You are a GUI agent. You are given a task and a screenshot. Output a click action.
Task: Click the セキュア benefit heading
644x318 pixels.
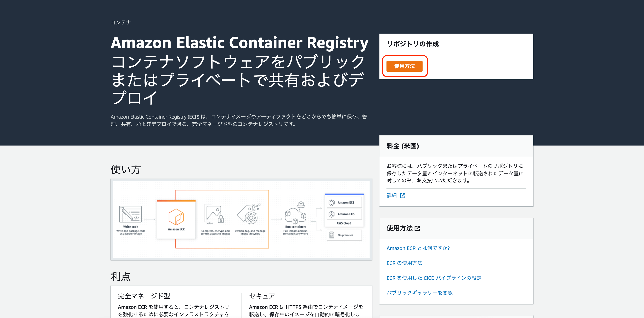[x=262, y=296]
